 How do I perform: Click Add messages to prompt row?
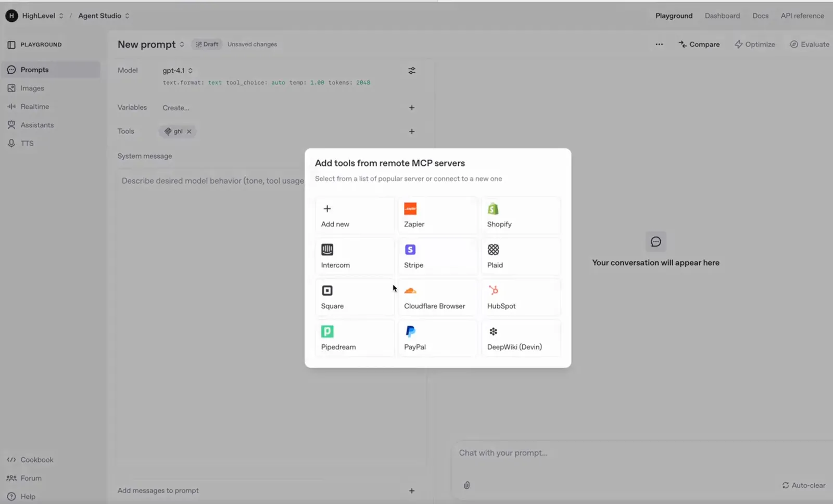pos(267,491)
